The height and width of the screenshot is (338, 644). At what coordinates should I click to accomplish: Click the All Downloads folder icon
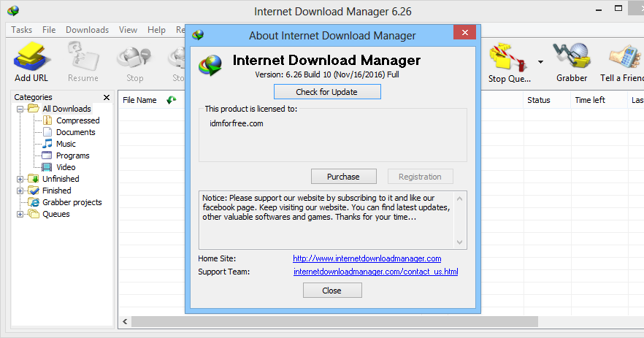[34, 109]
